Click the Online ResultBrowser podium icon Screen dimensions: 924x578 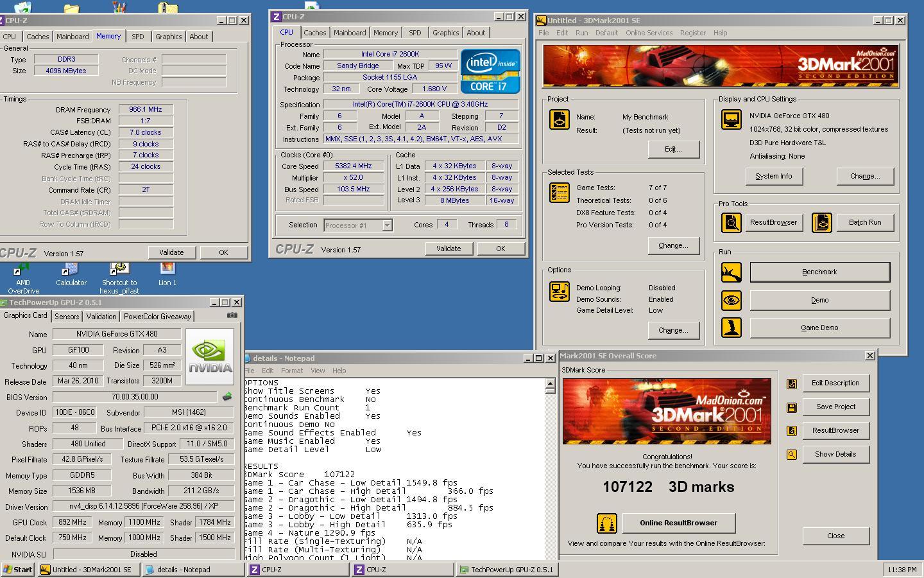tap(606, 523)
